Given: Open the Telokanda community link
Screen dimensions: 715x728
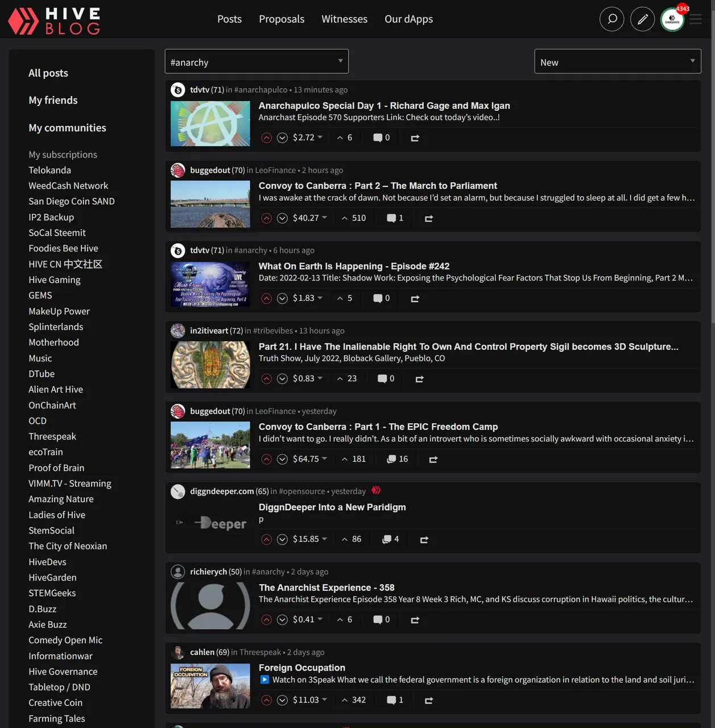Looking at the screenshot, I should click(x=50, y=170).
